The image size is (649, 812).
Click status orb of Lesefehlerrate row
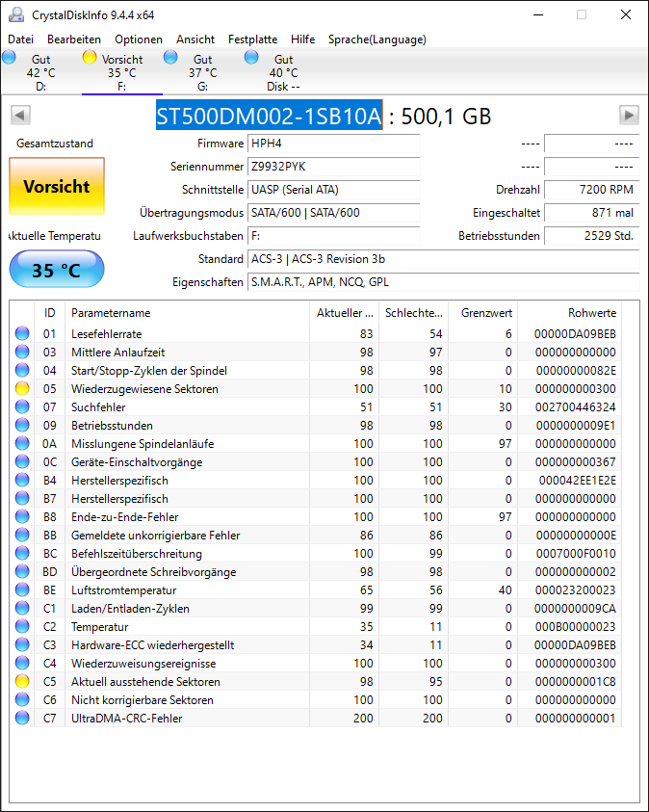point(22,333)
